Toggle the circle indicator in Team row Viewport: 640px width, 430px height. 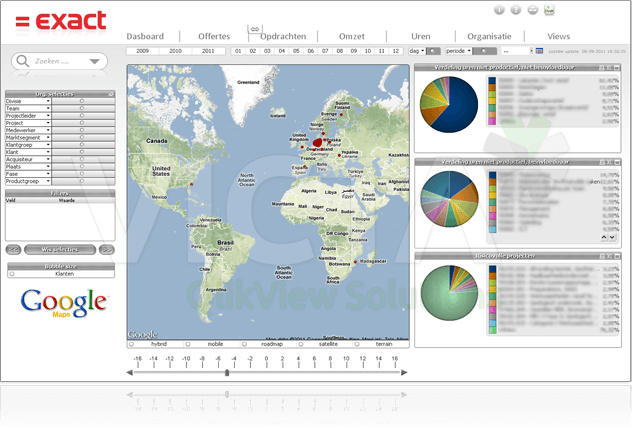point(82,108)
